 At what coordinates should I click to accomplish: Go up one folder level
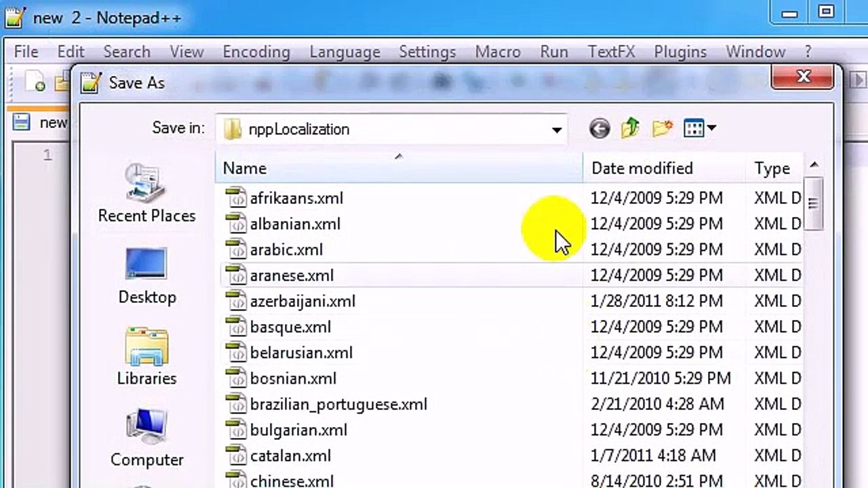[631, 128]
